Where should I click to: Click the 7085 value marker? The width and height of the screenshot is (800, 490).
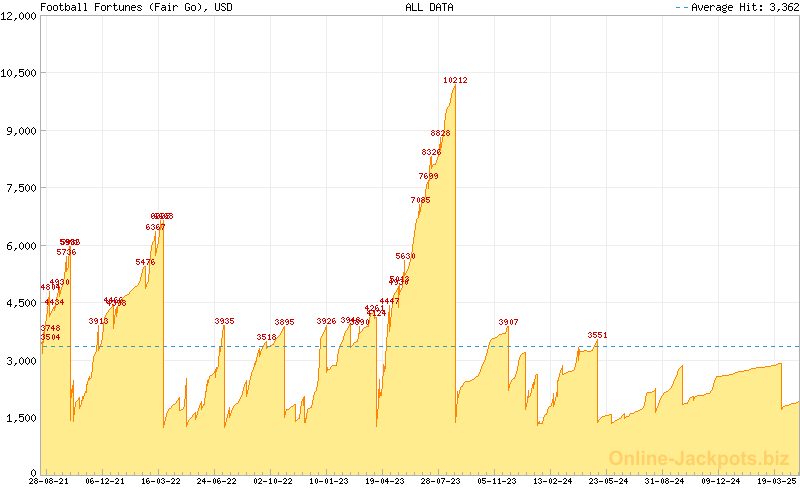tap(420, 200)
